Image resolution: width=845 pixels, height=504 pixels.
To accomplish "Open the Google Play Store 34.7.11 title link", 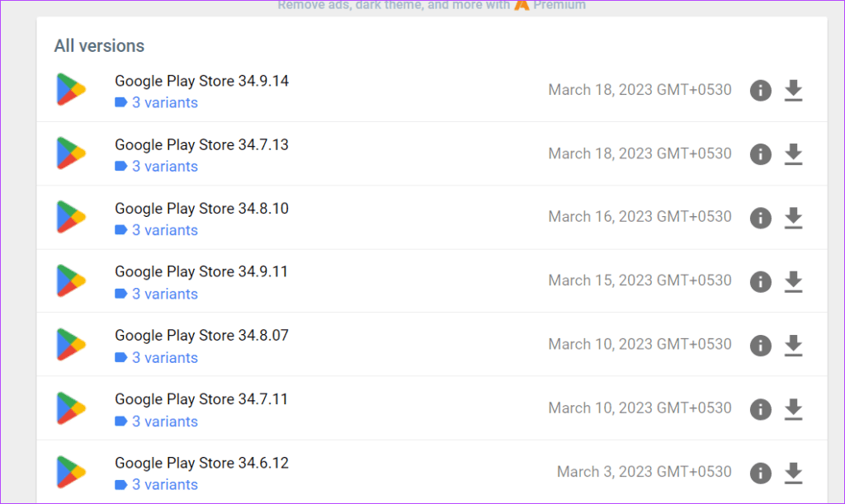I will 201,399.
